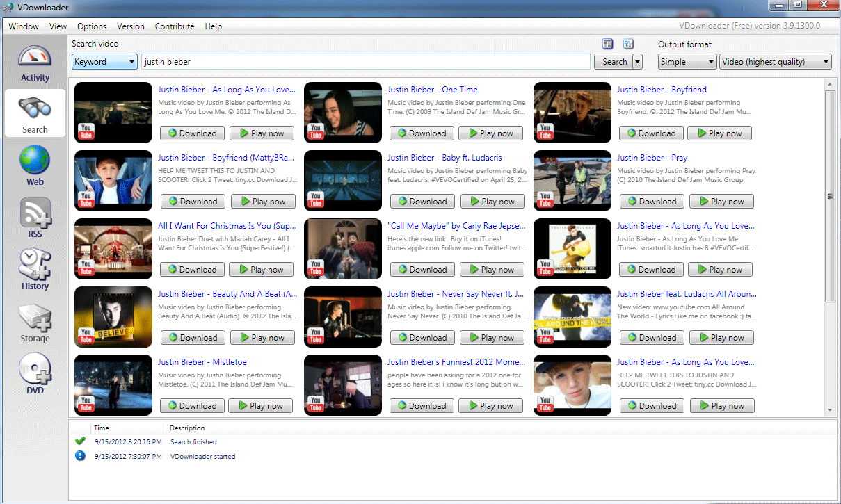Click the results vertical scrollbar
Viewport: 841px width, 504px height.
pyautogui.click(x=830, y=195)
